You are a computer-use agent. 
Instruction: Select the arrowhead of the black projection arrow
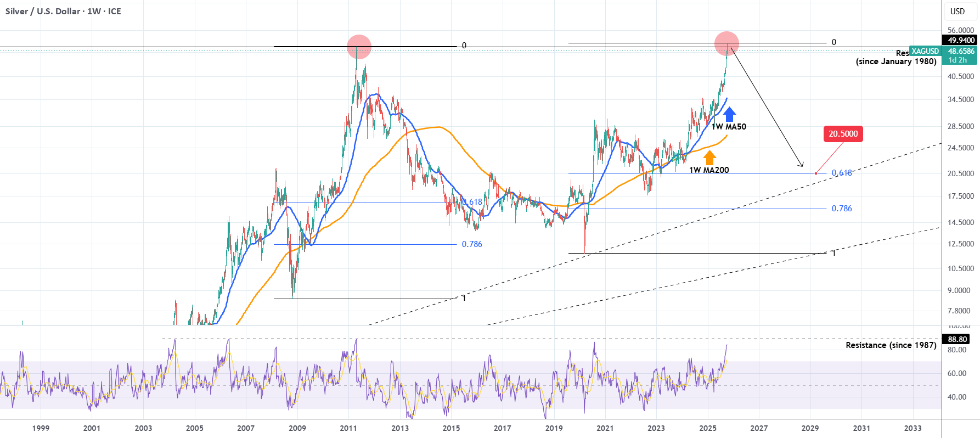point(801,164)
